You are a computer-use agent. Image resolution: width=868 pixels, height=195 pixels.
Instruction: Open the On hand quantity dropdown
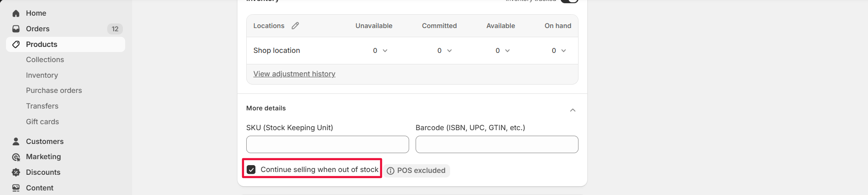coord(559,51)
